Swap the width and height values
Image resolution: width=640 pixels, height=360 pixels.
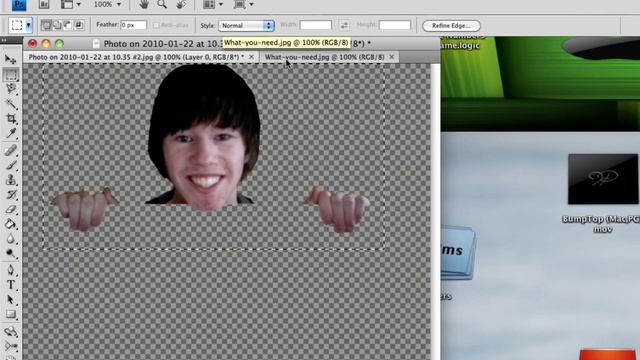point(344,25)
